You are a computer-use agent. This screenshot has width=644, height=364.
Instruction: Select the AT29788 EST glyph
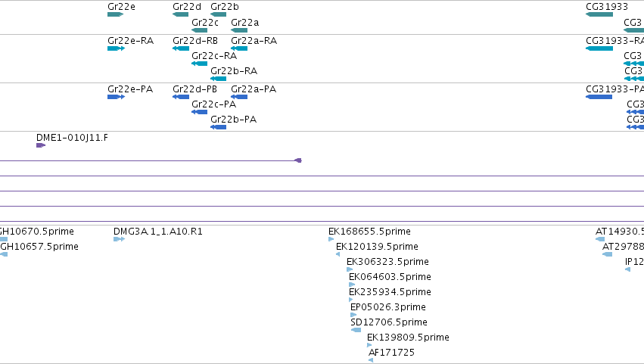pos(608,254)
